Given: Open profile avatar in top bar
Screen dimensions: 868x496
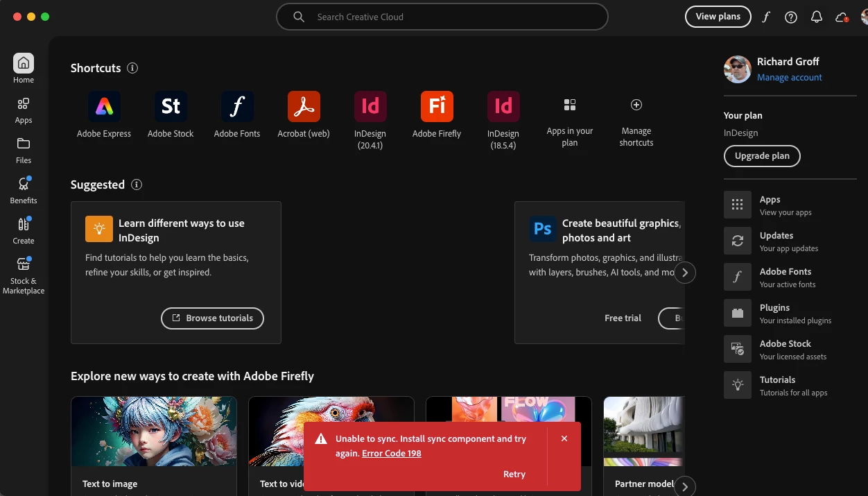Looking at the screenshot, I should pos(865,17).
